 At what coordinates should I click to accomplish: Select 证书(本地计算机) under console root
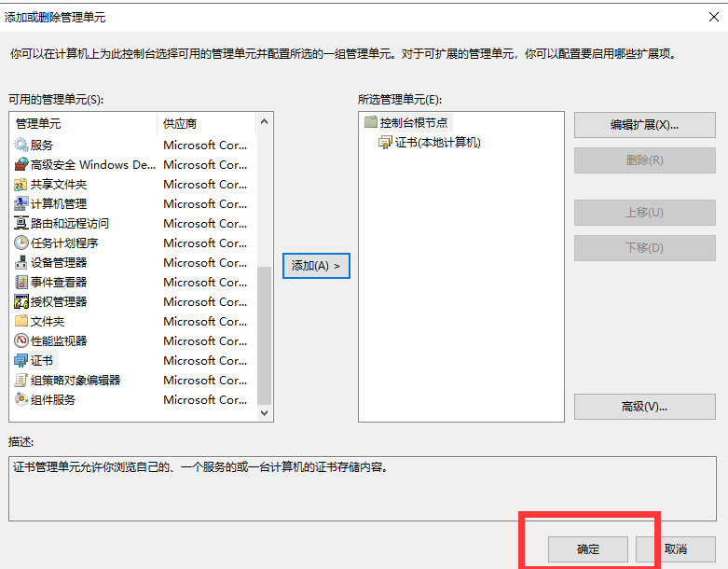437,142
